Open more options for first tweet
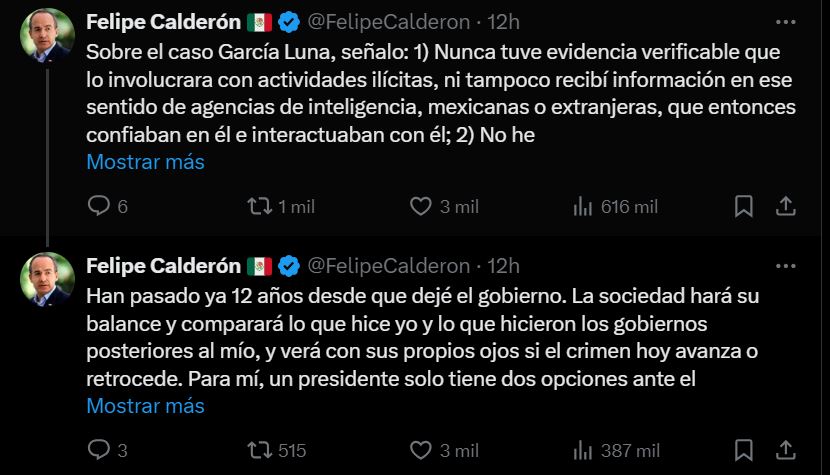Screen dimensions: 830x475 786,22
